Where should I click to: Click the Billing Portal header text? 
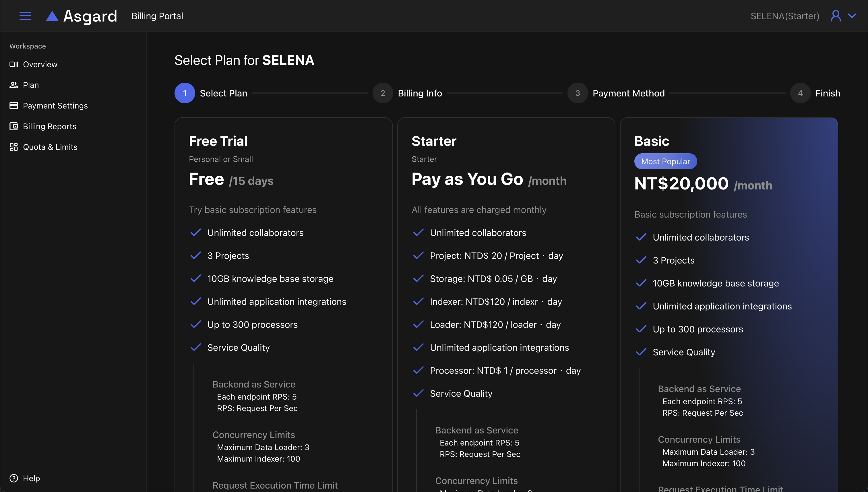(158, 16)
